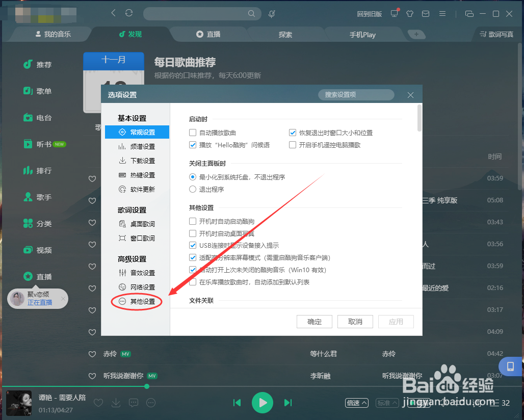Open 窗口歌词 settings
Screen dimensions: 524x420
137,238
